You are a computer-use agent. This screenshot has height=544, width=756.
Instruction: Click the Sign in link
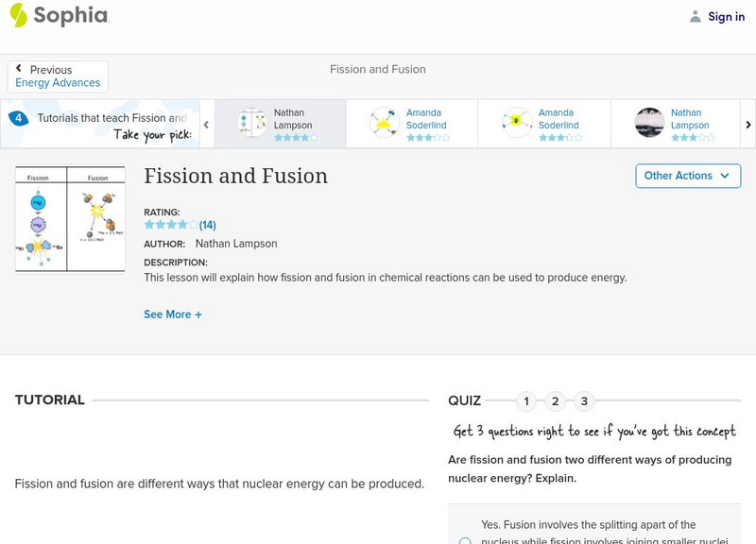point(726,16)
